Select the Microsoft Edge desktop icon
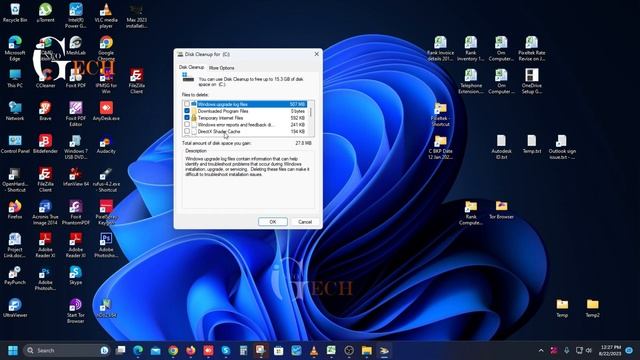This screenshot has height=360, width=640. click(x=15, y=48)
